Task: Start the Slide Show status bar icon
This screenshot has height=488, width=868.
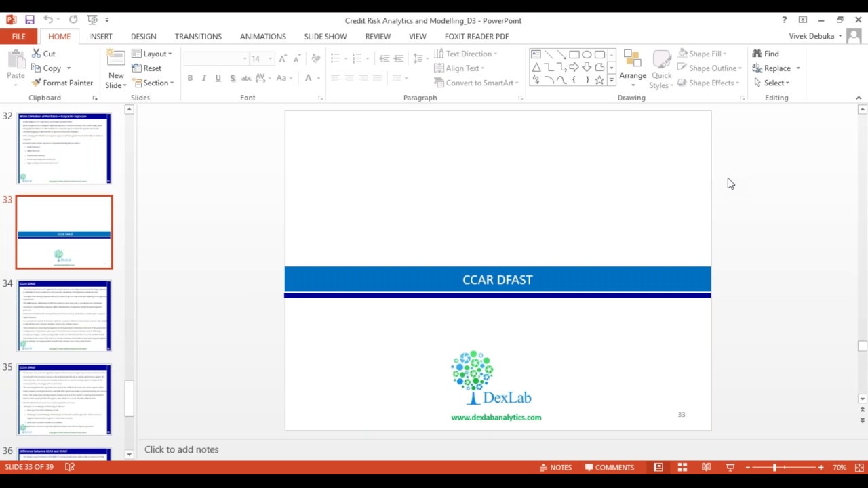Action: (x=730, y=467)
